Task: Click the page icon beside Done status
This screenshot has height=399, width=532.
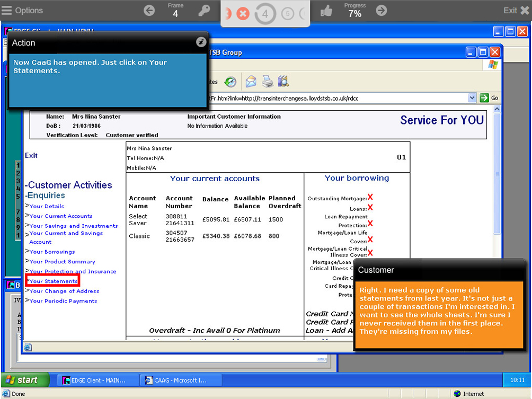Action: (6, 394)
